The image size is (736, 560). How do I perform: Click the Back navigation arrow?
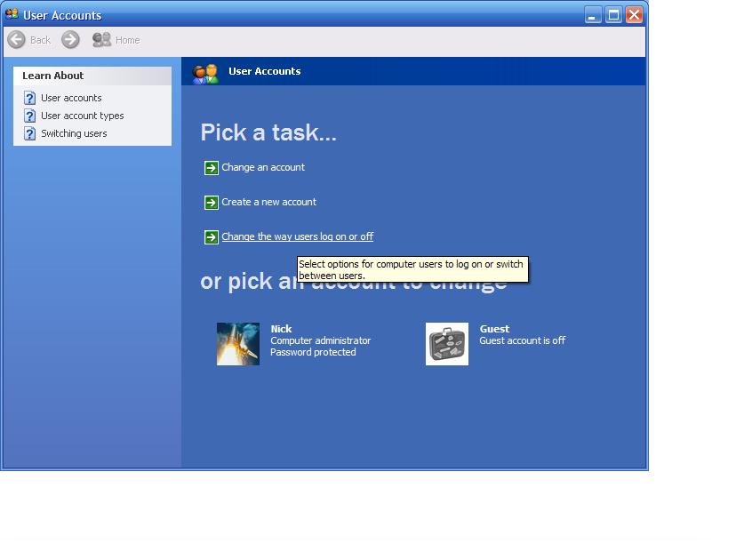pyautogui.click(x=18, y=40)
